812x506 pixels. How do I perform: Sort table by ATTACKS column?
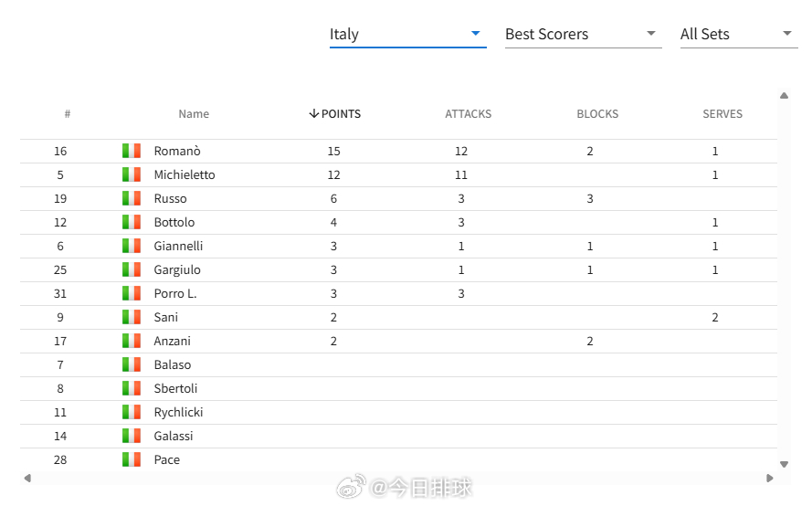tap(469, 114)
